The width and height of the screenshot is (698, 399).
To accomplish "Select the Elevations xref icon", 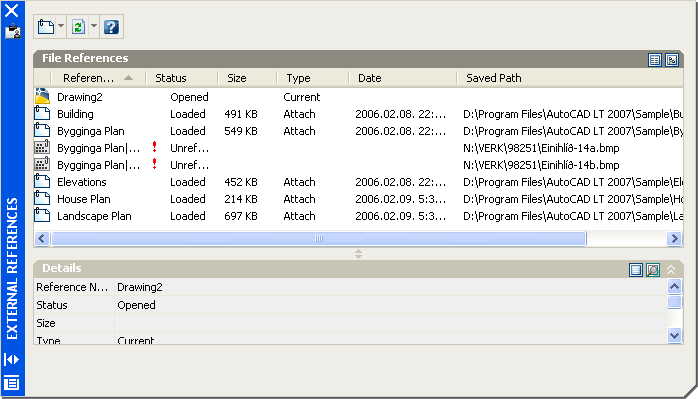I will (42, 181).
